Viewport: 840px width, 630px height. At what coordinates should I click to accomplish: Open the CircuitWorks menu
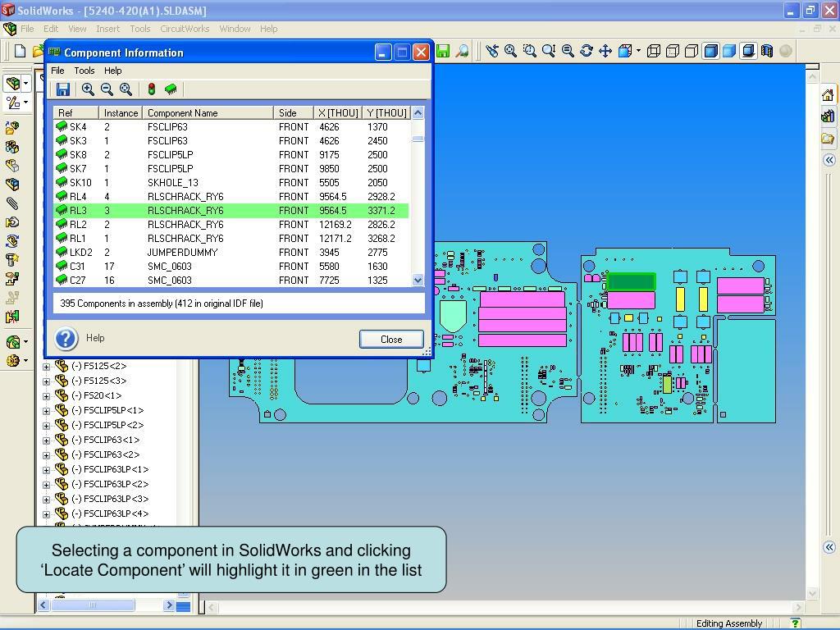(x=185, y=29)
